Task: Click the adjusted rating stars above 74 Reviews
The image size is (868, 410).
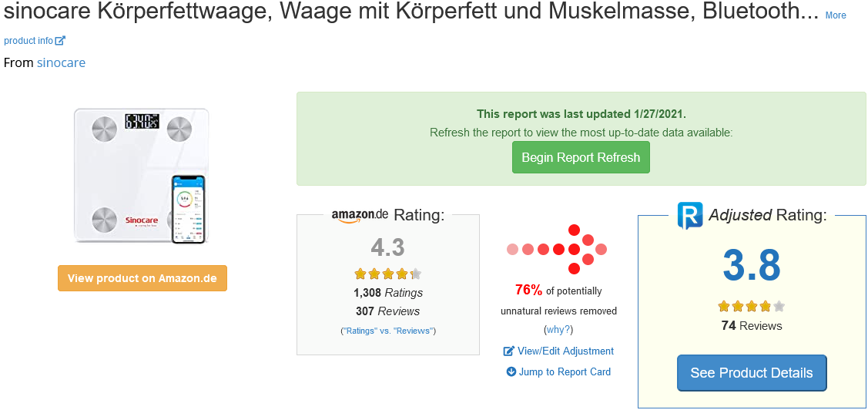Action: pos(751,306)
